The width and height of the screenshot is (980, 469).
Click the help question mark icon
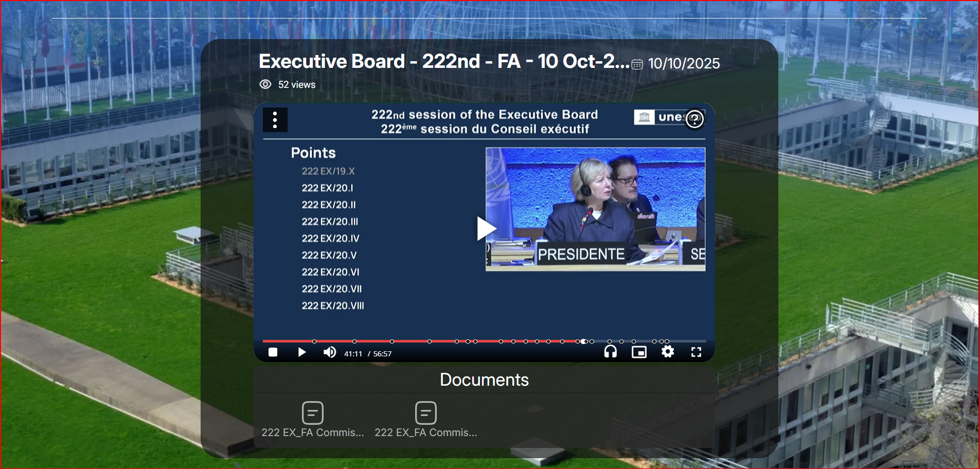[694, 119]
